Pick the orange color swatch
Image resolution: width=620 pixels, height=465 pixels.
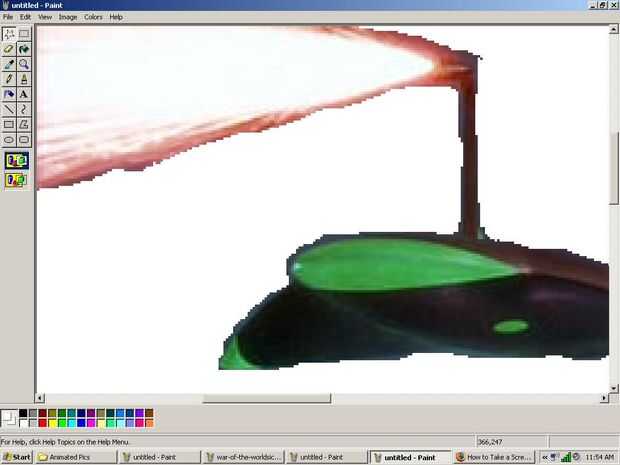[149, 423]
